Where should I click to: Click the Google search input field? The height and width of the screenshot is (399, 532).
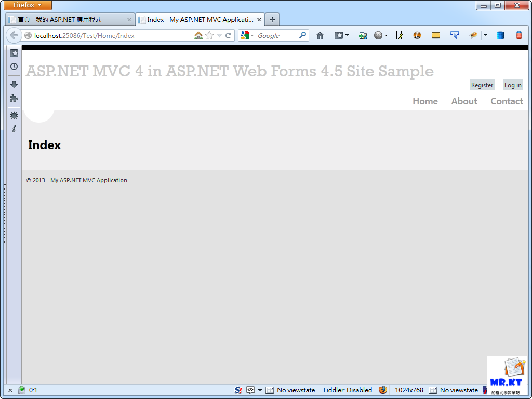[276, 36]
